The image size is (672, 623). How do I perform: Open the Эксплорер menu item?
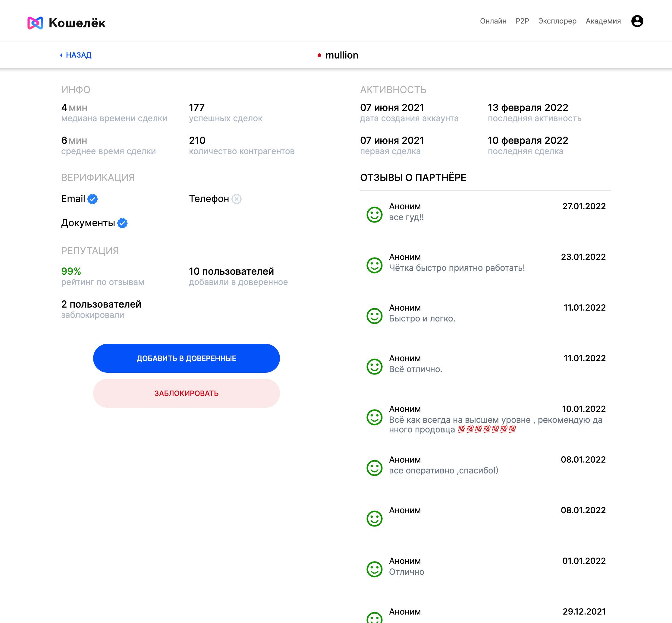(557, 21)
